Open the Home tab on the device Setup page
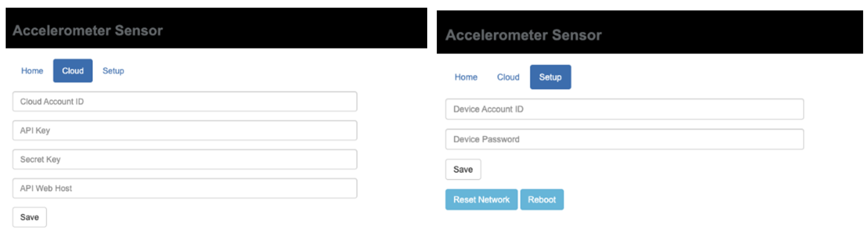The image size is (868, 236). pyautogui.click(x=466, y=77)
